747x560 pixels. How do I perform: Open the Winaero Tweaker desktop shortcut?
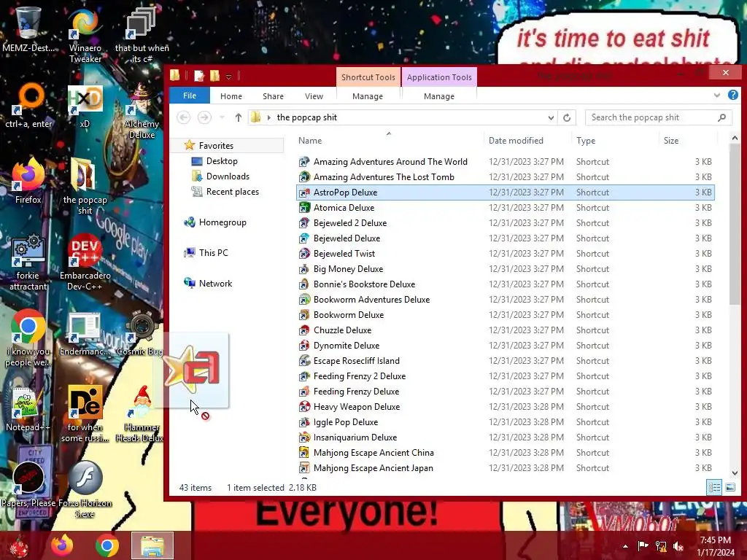click(85, 34)
